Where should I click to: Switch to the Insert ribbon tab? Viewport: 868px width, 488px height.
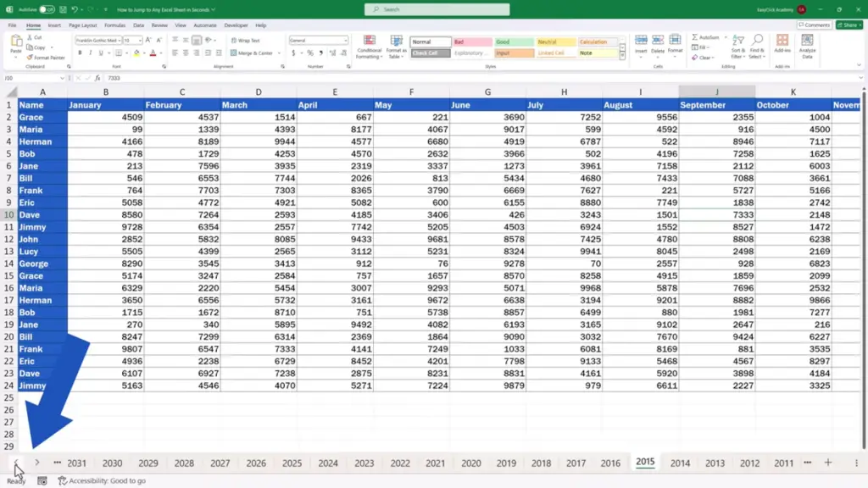click(54, 25)
